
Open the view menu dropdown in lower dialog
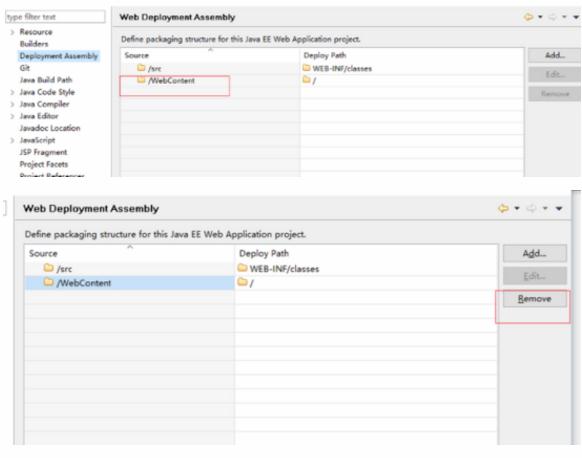559,209
